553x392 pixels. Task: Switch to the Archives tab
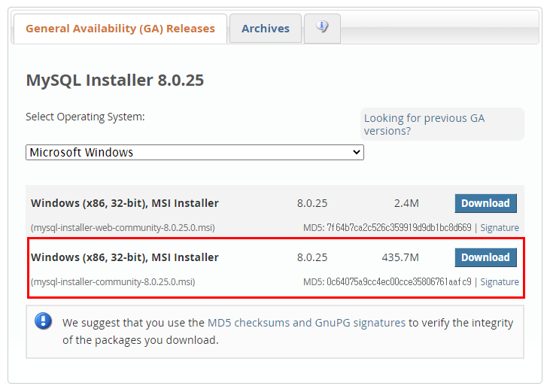coord(265,29)
